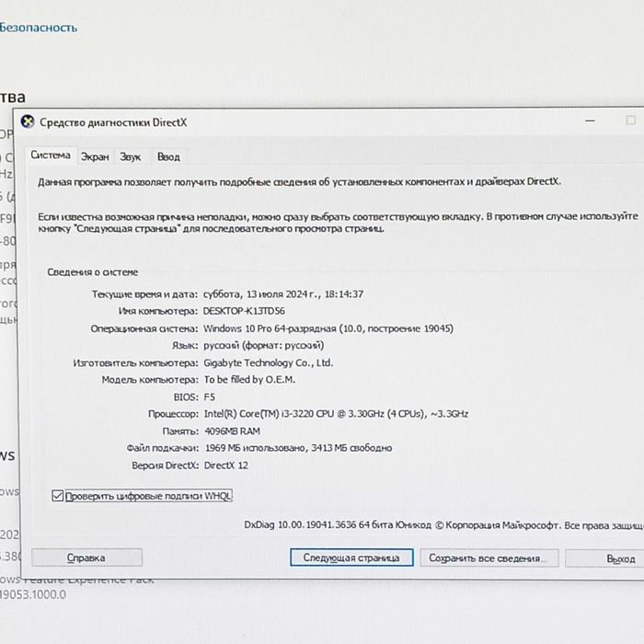Select computer name DESKTOP-K13TD56
644x644 pixels.
pos(244,311)
